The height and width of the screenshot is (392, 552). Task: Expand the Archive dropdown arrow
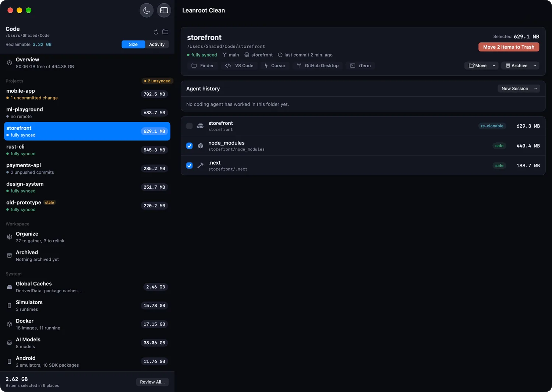pyautogui.click(x=535, y=65)
